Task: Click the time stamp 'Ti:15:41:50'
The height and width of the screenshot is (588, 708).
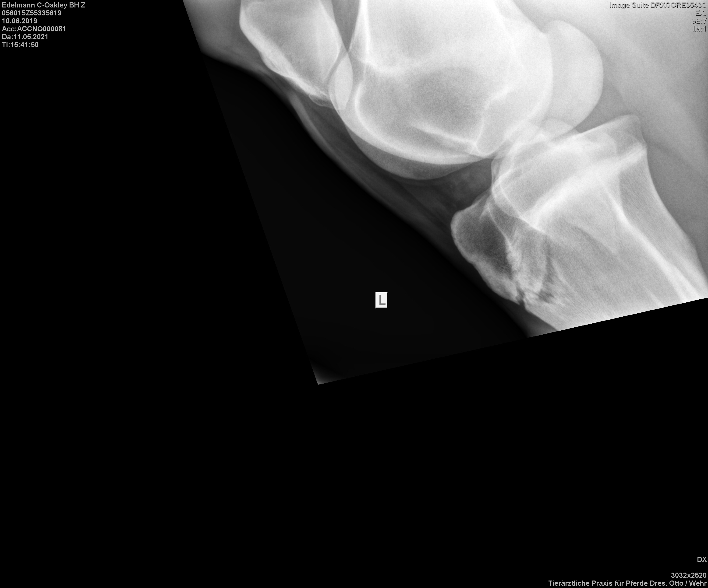Action: tap(20, 45)
